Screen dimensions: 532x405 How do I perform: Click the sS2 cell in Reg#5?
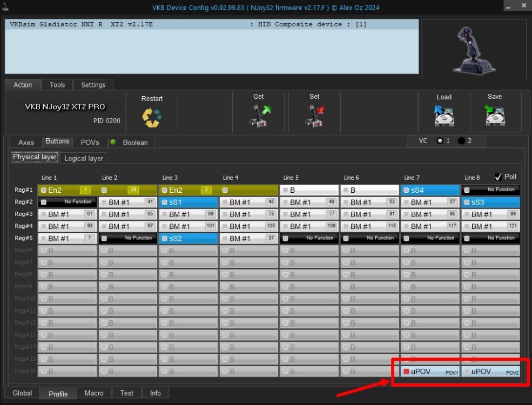188,239
